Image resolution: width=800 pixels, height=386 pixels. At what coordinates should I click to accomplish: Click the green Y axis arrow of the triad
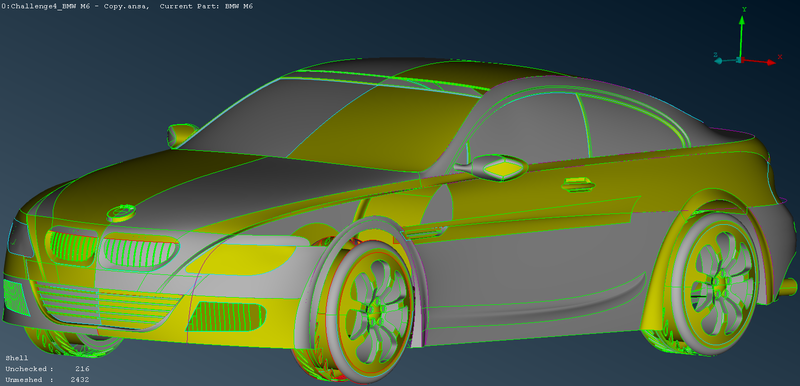pyautogui.click(x=742, y=37)
